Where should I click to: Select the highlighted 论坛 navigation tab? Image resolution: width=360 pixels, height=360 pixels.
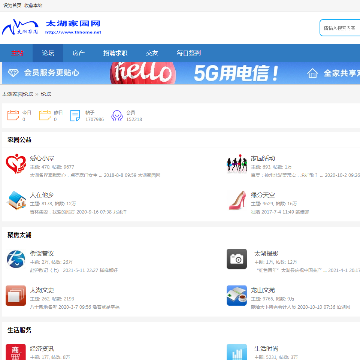pyautogui.click(x=48, y=53)
